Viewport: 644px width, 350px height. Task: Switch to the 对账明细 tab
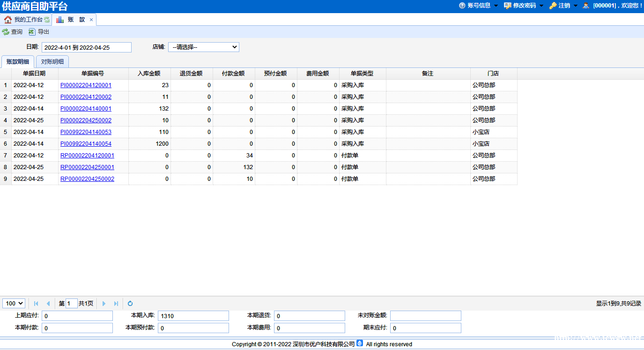coord(52,62)
